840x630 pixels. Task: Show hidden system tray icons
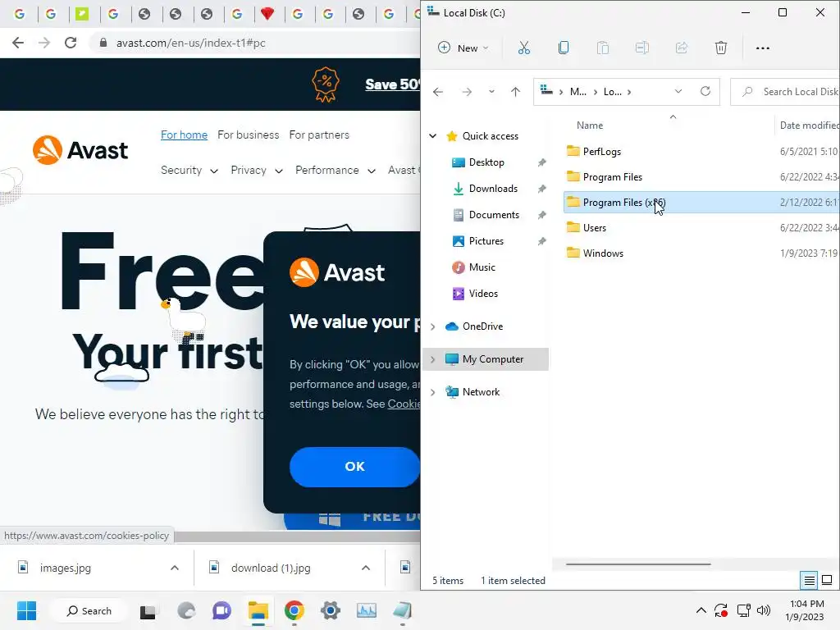701,610
